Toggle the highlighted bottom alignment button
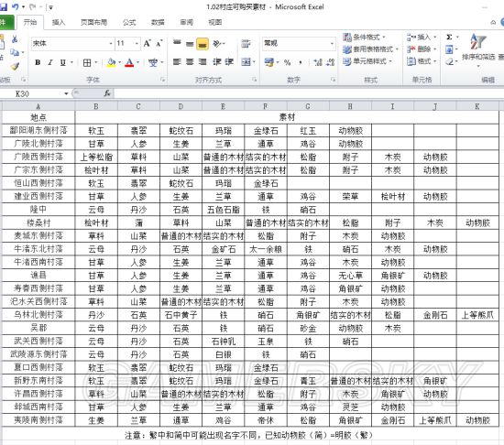This screenshot has height=445, width=504. [203, 44]
